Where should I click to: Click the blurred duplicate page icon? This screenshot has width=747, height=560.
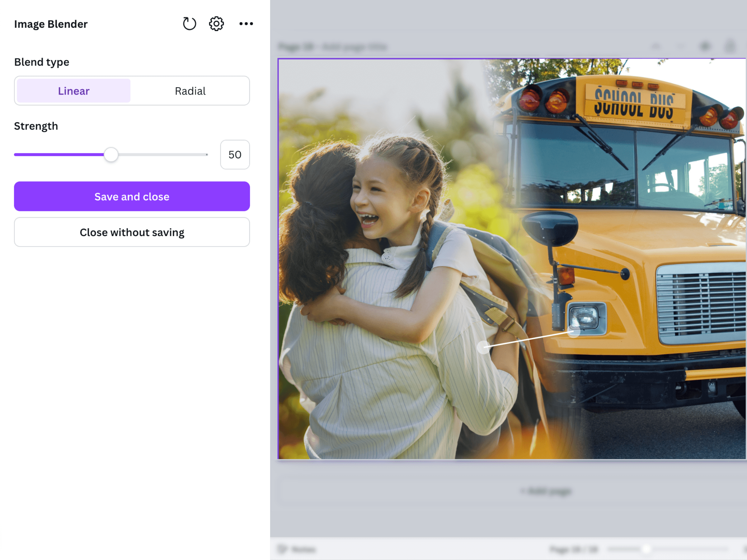[x=705, y=47]
